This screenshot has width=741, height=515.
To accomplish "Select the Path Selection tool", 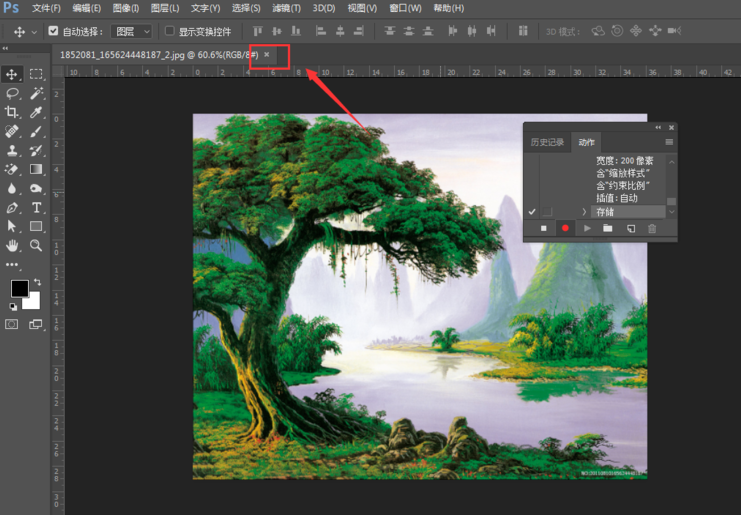I will [12, 226].
